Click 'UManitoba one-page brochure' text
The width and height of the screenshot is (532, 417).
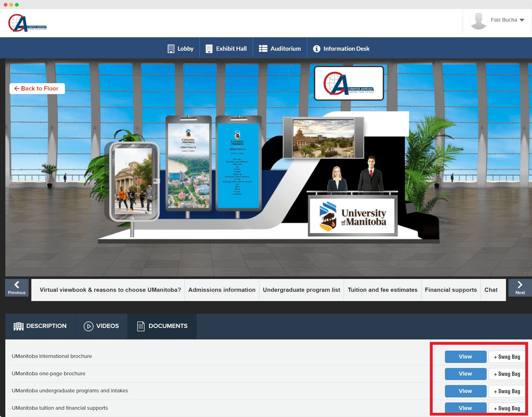coord(48,374)
